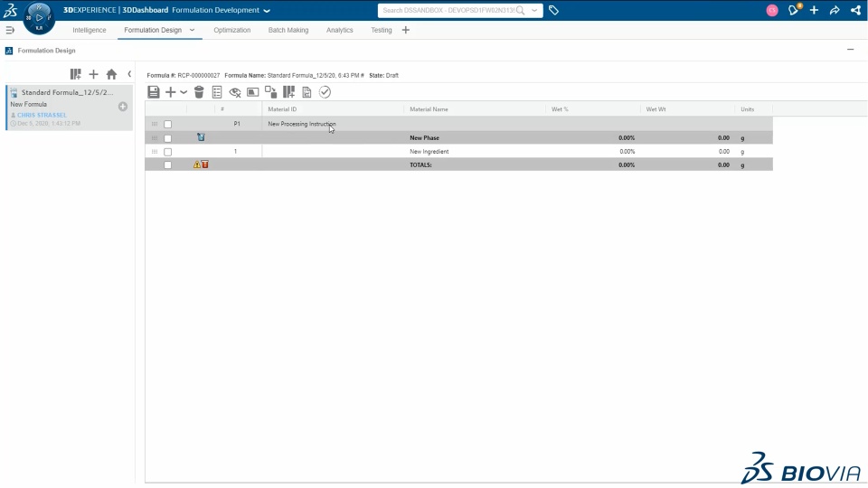Click the validate checkmark circle icon
868x488 pixels.
coord(325,92)
